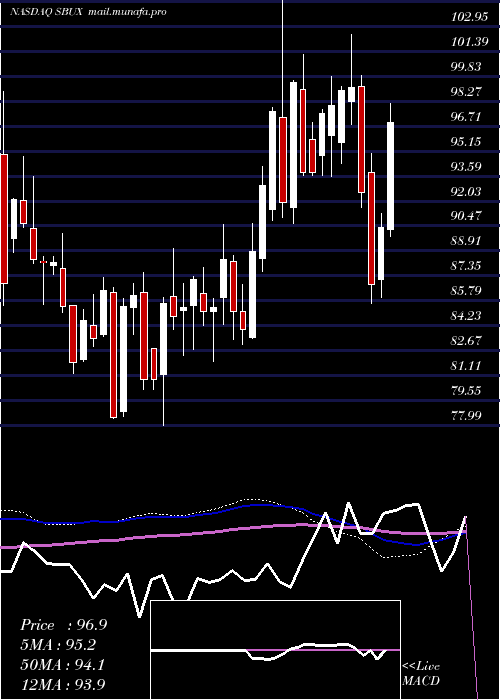Click price axis label 85.79
This screenshot has height=700, width=500.
[467, 291]
